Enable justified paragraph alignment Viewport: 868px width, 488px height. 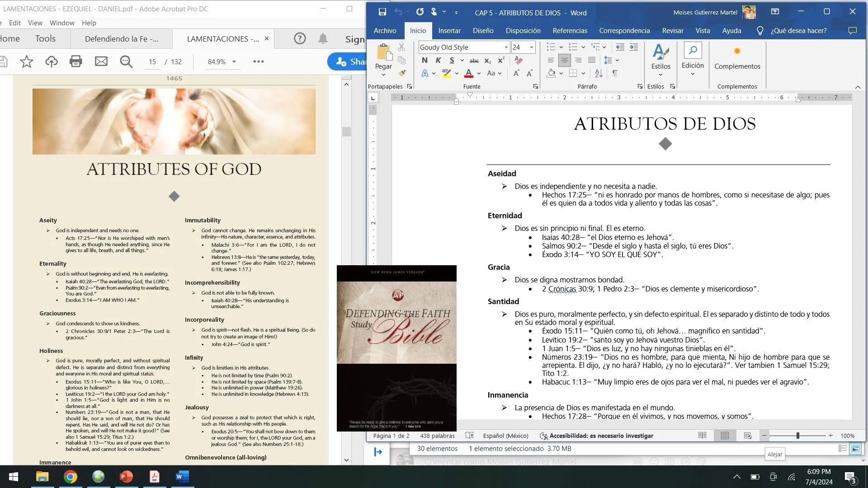pos(592,60)
